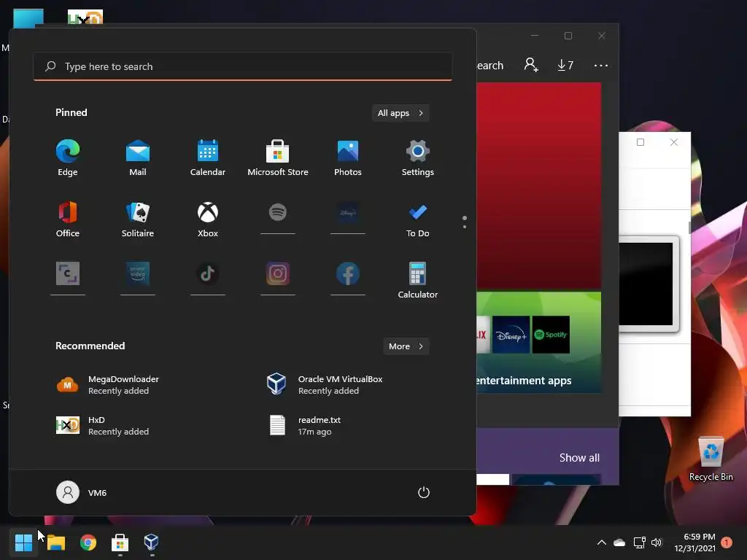747x560 pixels.
Task: Launch the Mail app
Action: coord(138,158)
